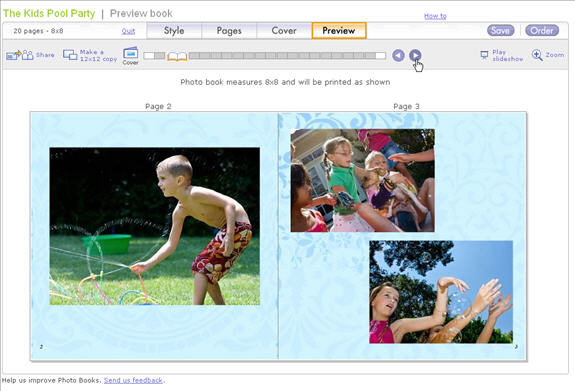Click the 'Page 2' label
This screenshot has width=575, height=391.
158,106
